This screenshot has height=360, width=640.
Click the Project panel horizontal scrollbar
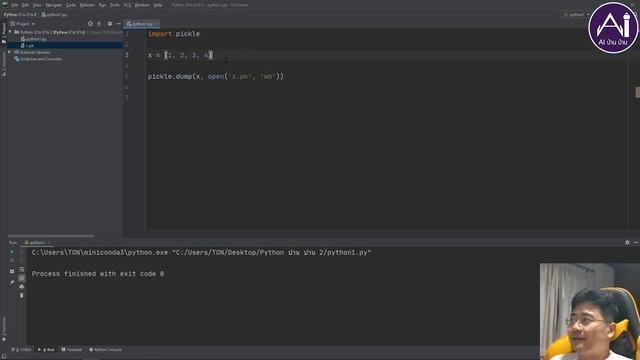tap(51, 236)
